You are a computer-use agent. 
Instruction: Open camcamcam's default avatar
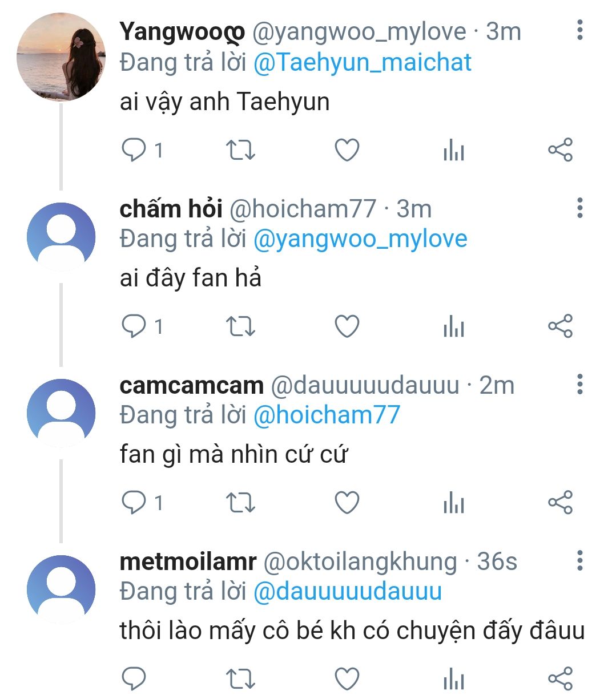(61, 412)
